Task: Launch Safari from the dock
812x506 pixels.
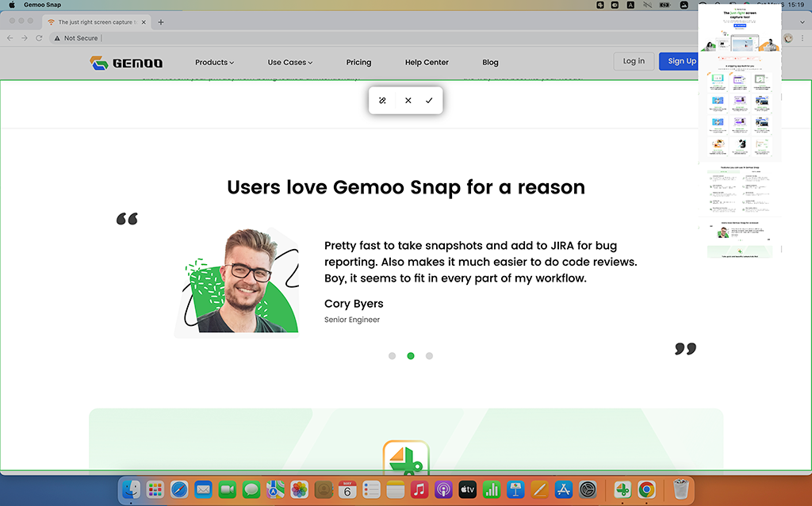Action: point(179,489)
